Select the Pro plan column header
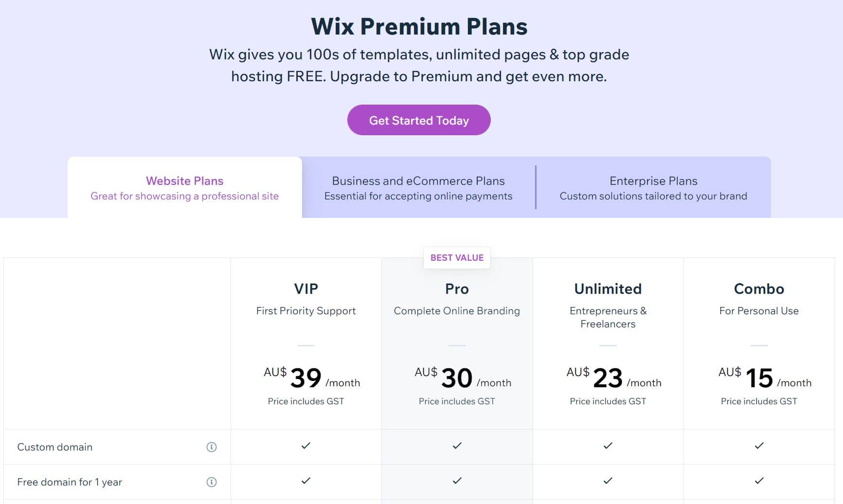The height and width of the screenshot is (504, 843). coord(456,288)
